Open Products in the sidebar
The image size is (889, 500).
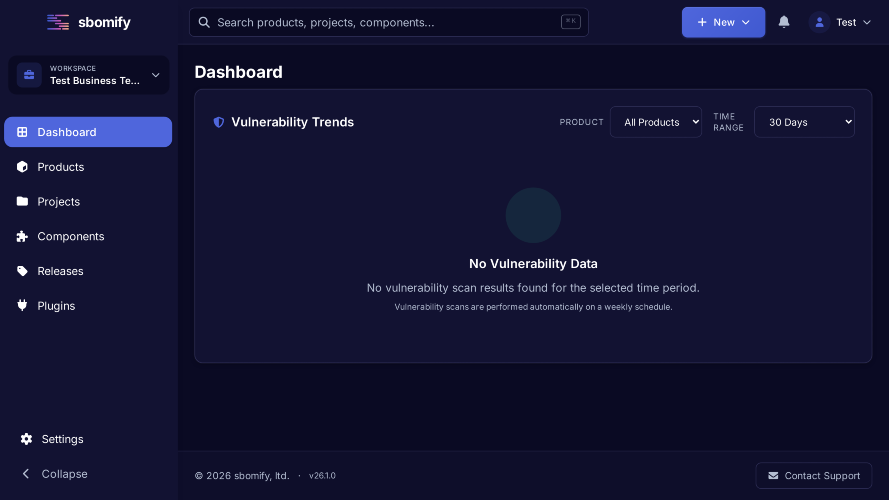pyautogui.click(x=88, y=167)
